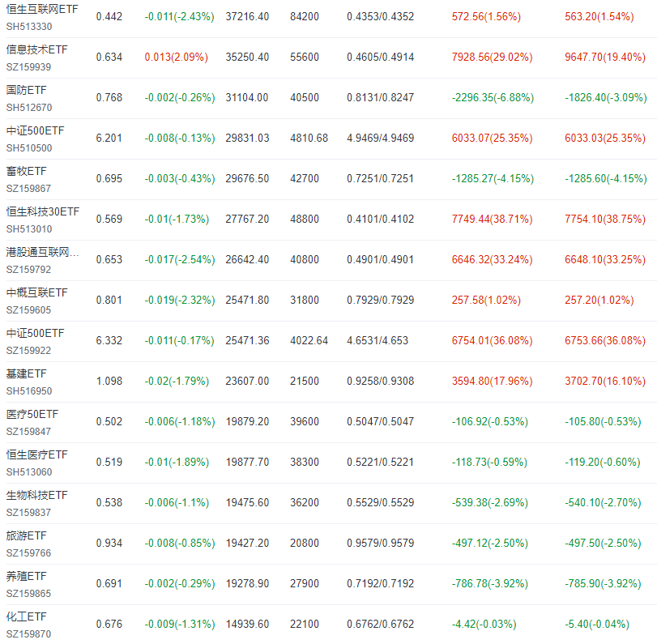657x644 pixels.
Task: Click the price 6.201 cell
Action: tap(109, 139)
